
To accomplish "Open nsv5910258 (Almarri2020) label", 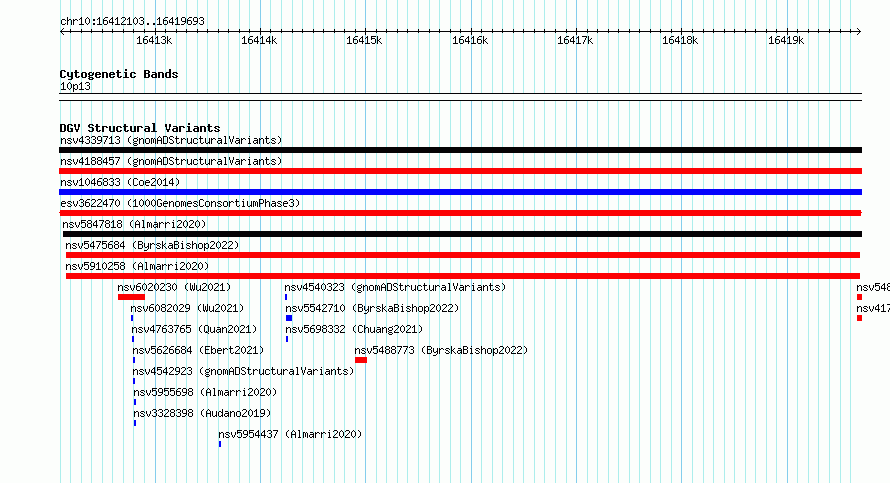I will (x=137, y=266).
